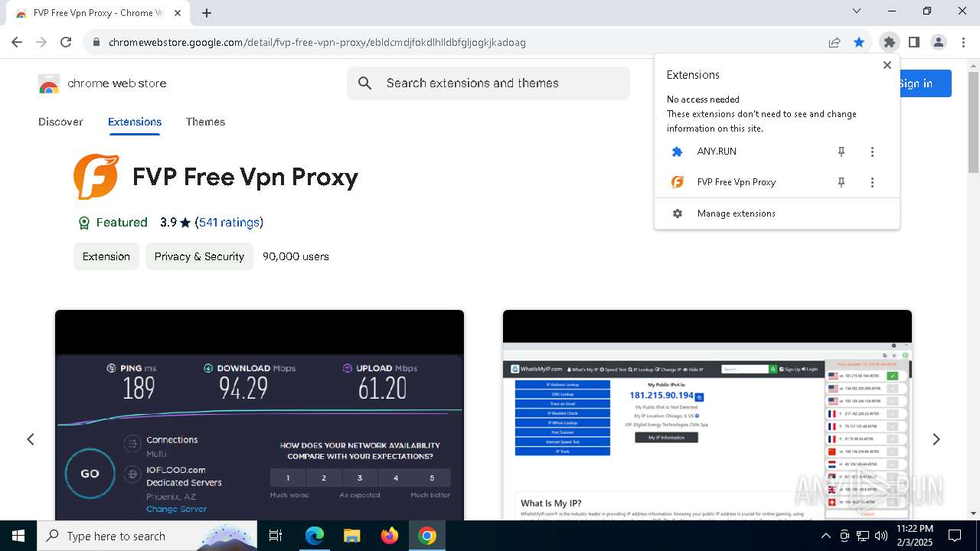Click the page vertical scrollbar
The image size is (980, 551).
coord(973,122)
